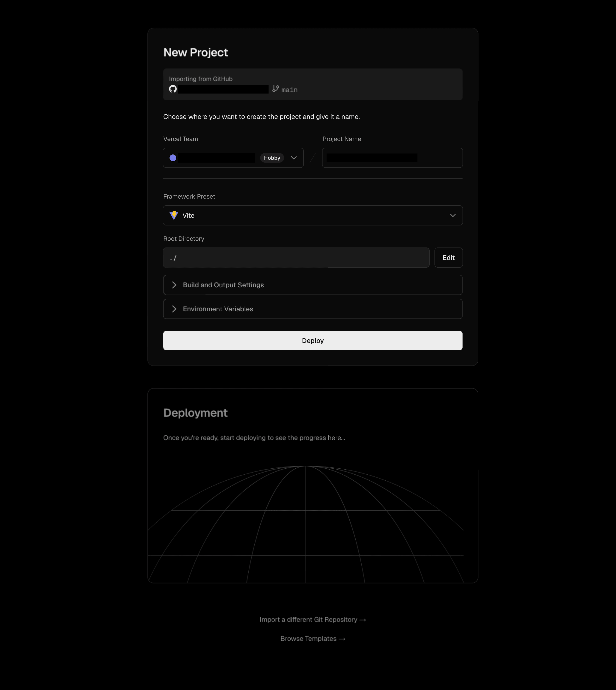Click the main branch name text
This screenshot has height=690, width=616.
click(x=289, y=90)
